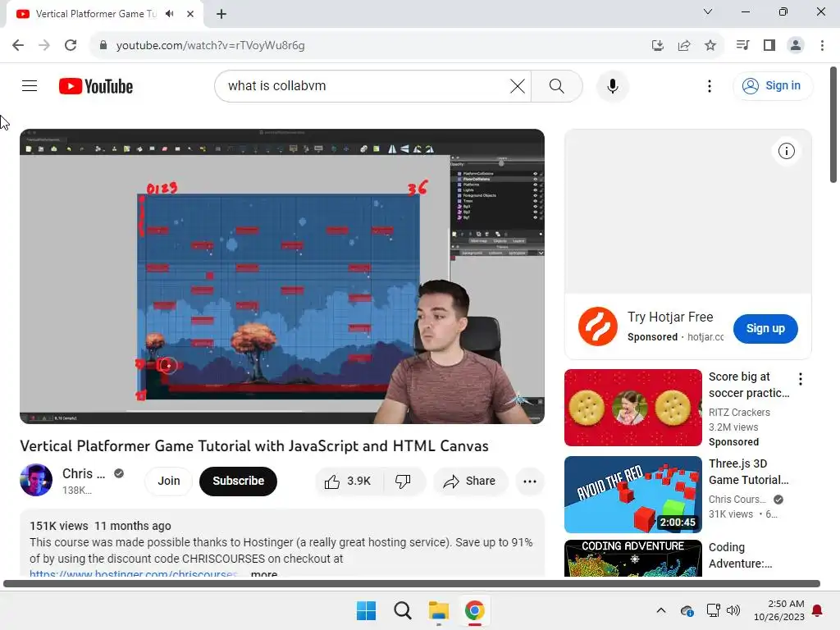
Task: Click the address bar URL
Action: click(211, 46)
